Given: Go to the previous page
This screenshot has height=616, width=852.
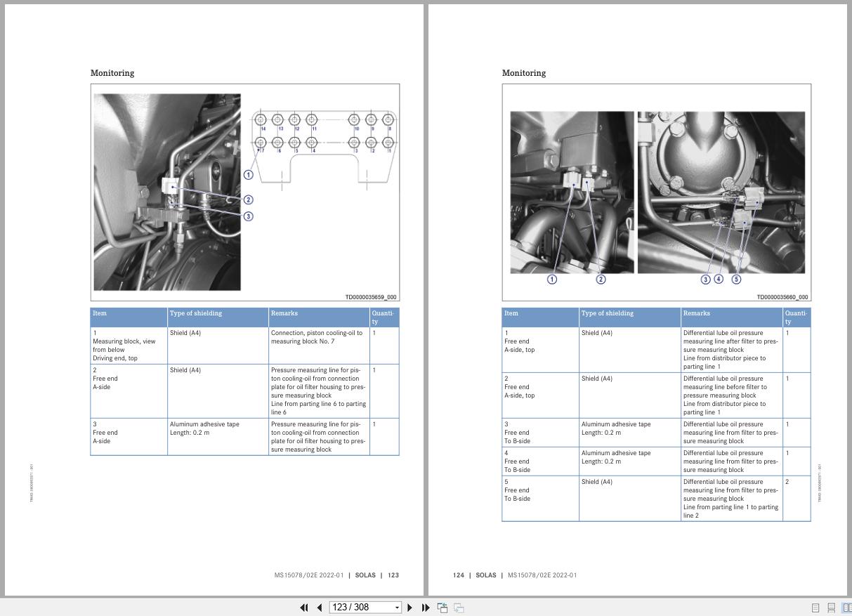Looking at the screenshot, I should coord(320,608).
